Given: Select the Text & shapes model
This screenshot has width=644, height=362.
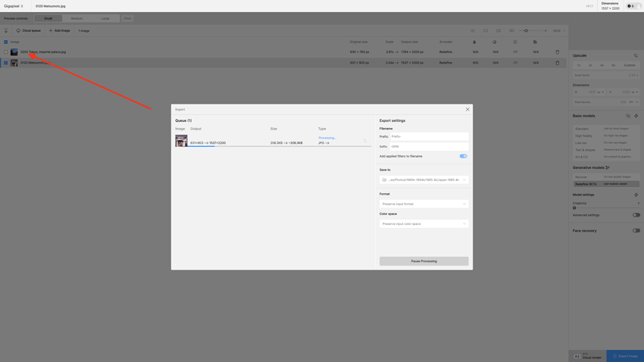Looking at the screenshot, I should point(606,150).
